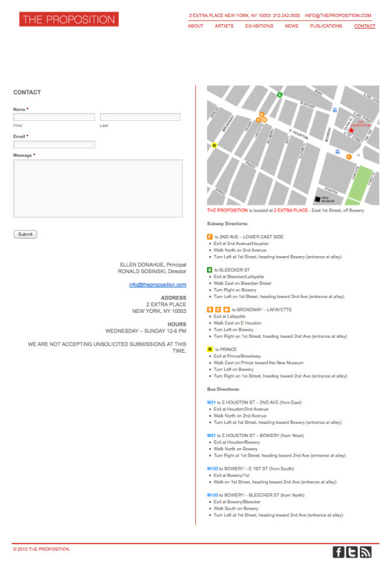
Task: Click the New Museum black square on map
Action: pyautogui.click(x=318, y=199)
